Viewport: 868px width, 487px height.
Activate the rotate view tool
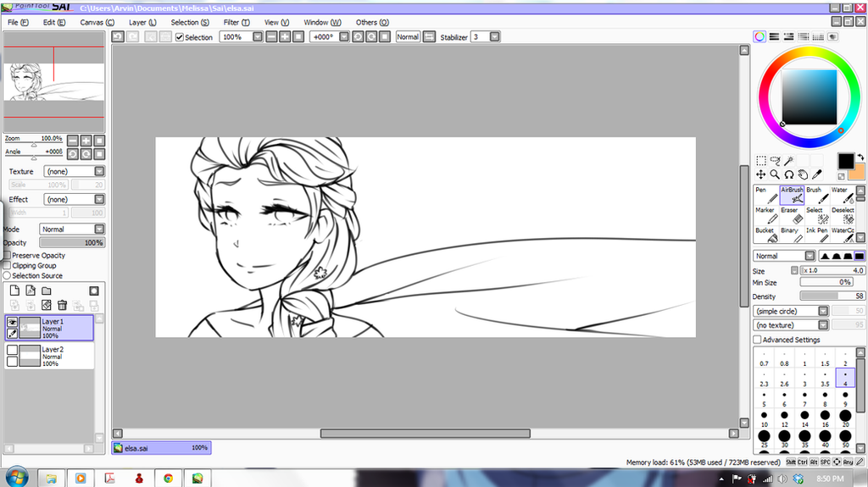pos(789,174)
